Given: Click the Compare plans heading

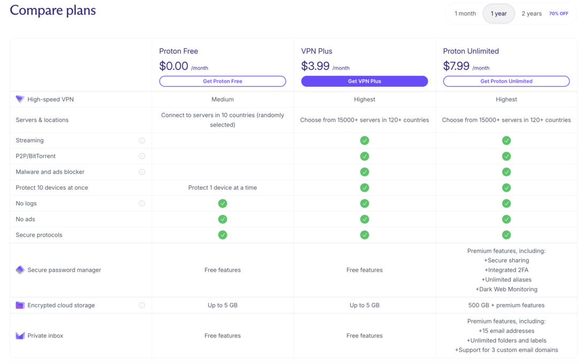Looking at the screenshot, I should (x=52, y=10).
